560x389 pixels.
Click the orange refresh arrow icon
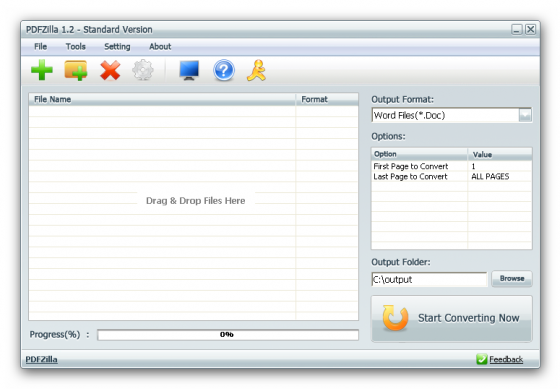click(x=395, y=318)
